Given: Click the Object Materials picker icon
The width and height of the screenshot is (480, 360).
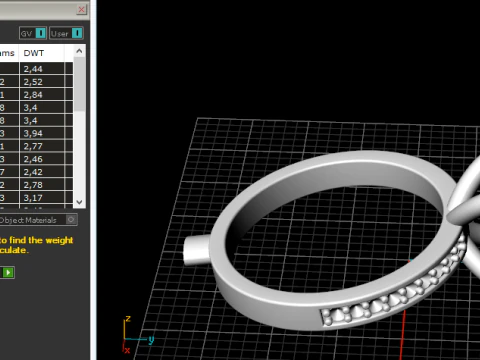Looking at the screenshot, I should click(71, 220).
